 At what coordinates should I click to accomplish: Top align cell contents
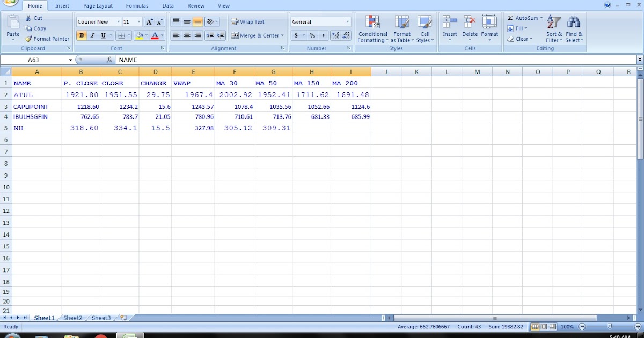point(176,22)
